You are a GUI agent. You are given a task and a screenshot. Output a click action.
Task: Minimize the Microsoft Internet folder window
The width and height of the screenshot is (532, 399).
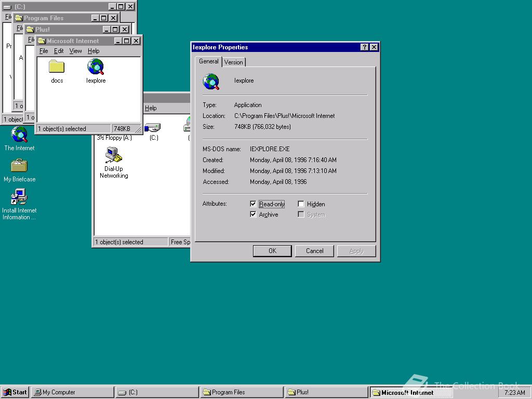point(118,41)
